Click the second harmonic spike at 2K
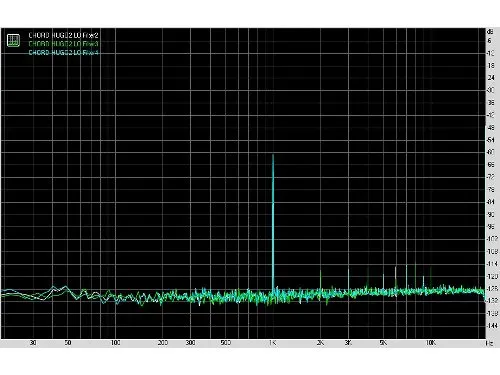This screenshot has height=375, width=500. pos(320,280)
